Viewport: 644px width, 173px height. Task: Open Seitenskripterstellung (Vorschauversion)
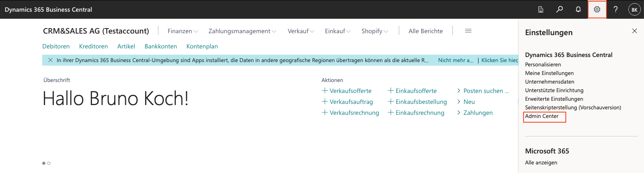573,107
